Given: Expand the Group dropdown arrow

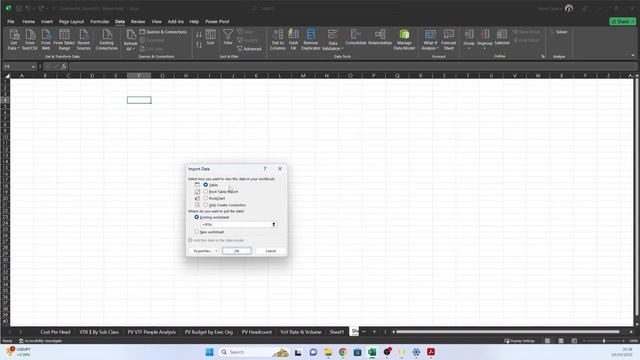Looking at the screenshot, I should (469, 49).
